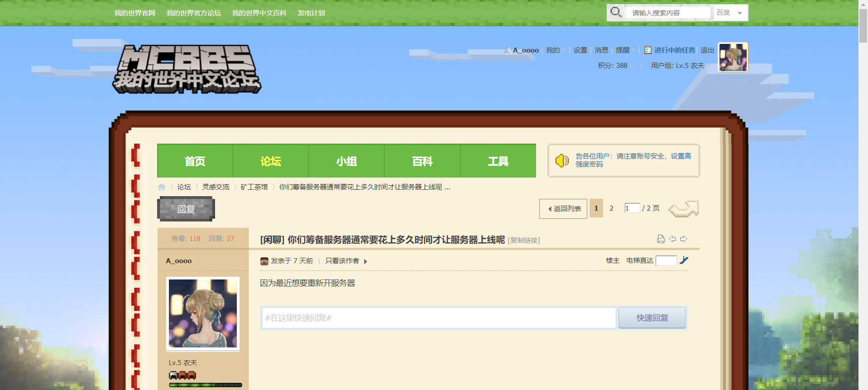Expand 只看该作者 arrow

coord(365,261)
